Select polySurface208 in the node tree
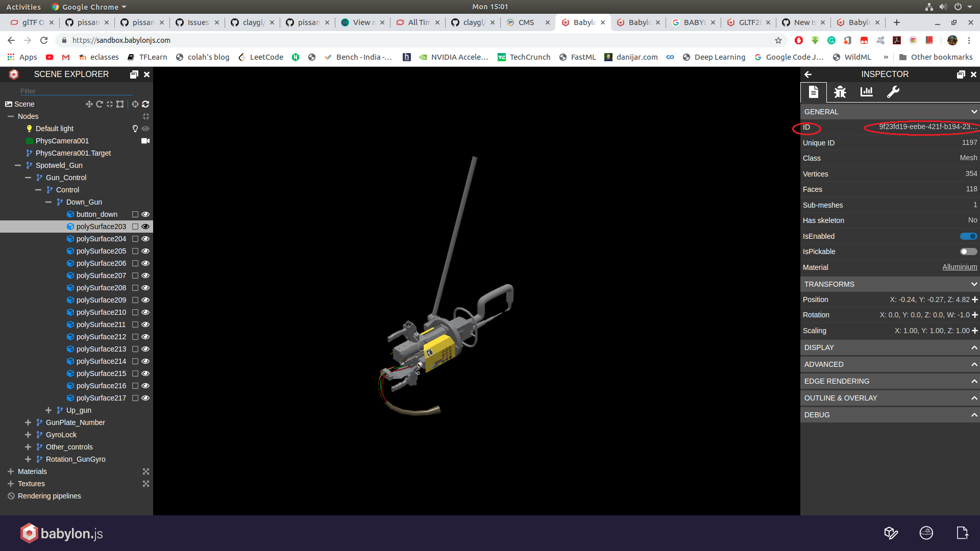980x551 pixels. coord(101,288)
